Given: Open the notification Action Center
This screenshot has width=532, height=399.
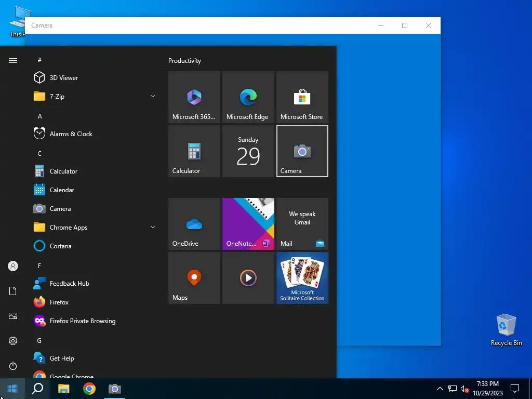Looking at the screenshot, I should coord(515,389).
